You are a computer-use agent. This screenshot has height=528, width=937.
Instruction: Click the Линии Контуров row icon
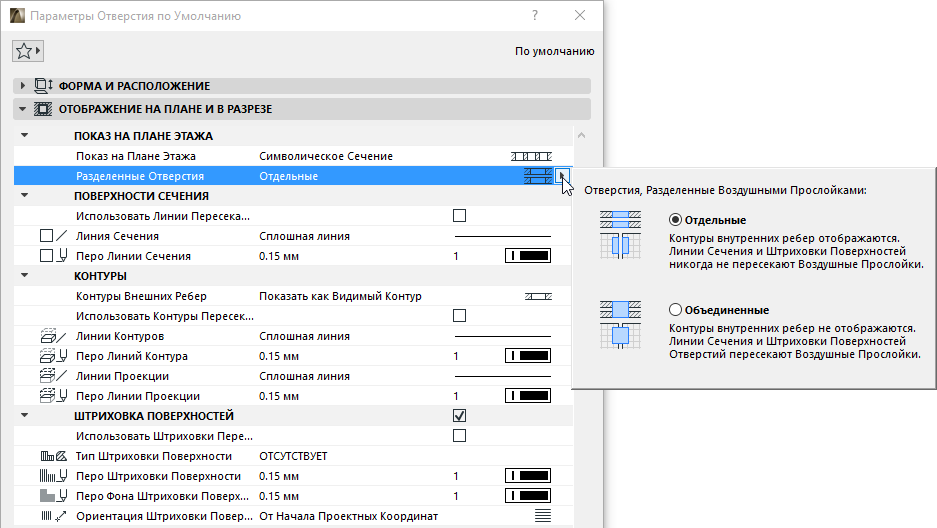pos(53,336)
